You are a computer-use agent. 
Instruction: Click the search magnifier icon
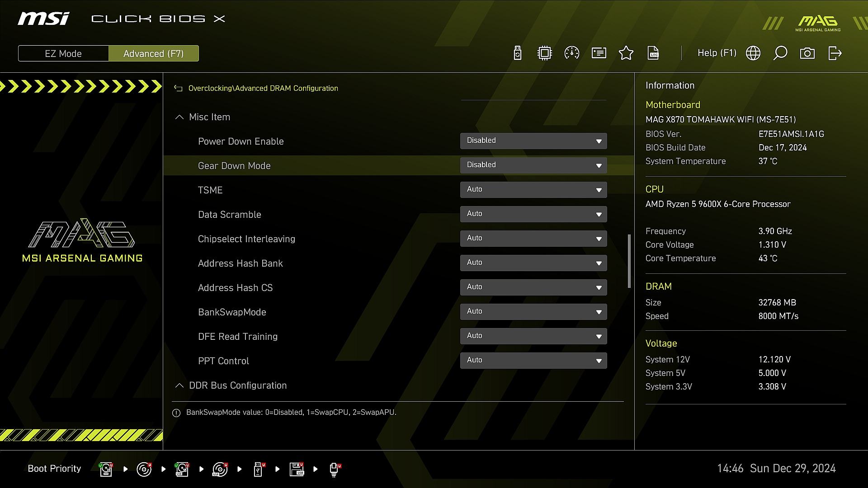pyautogui.click(x=780, y=53)
